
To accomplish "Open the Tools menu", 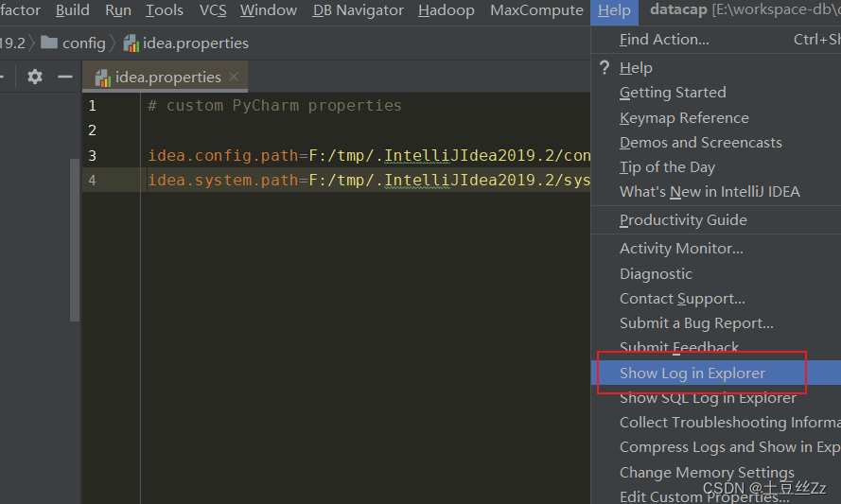I will coord(164,10).
